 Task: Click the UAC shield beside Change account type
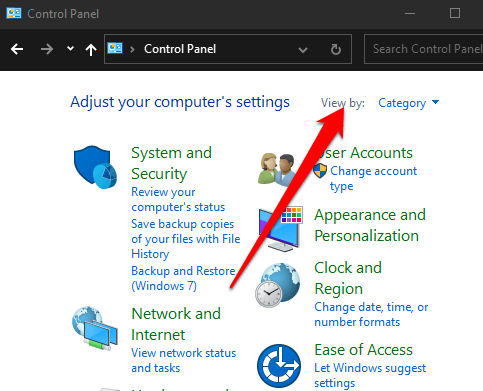320,171
